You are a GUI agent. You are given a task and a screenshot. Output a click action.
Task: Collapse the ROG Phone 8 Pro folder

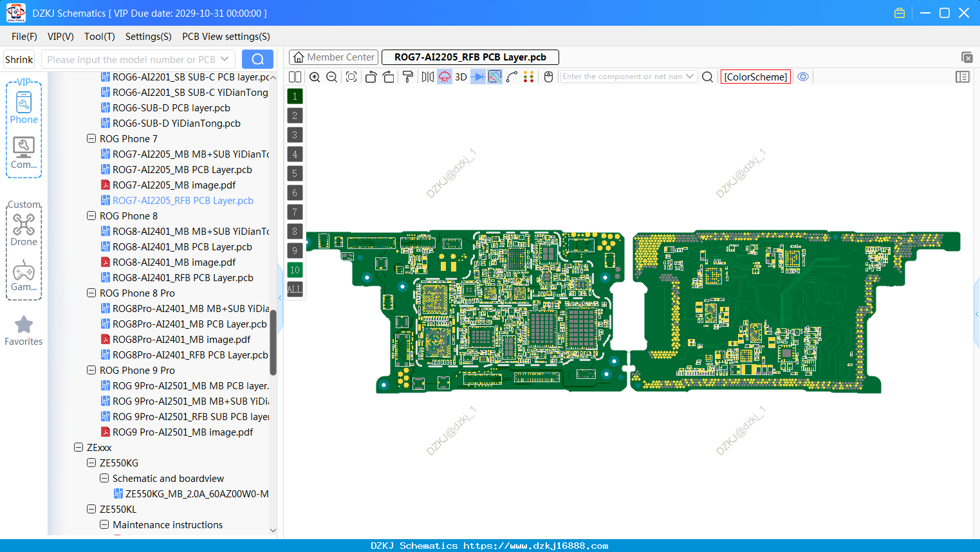(91, 293)
